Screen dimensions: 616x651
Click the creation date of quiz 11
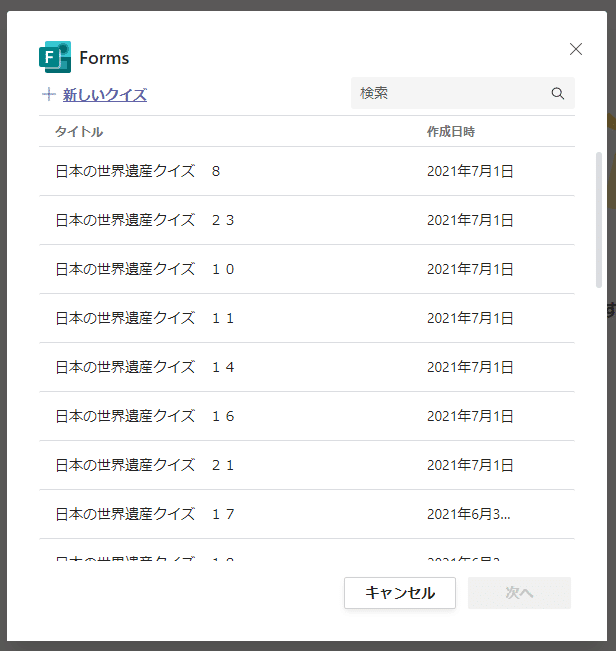470,318
